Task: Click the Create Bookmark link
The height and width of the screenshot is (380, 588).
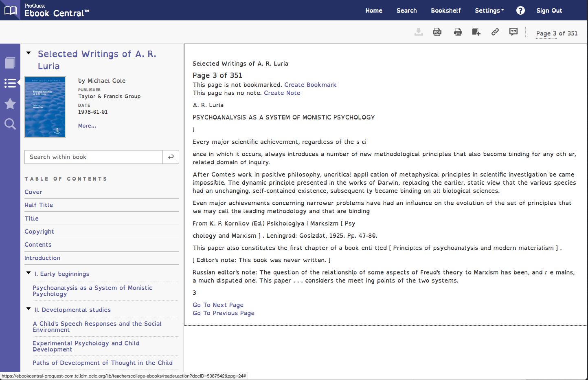Action: [x=310, y=84]
